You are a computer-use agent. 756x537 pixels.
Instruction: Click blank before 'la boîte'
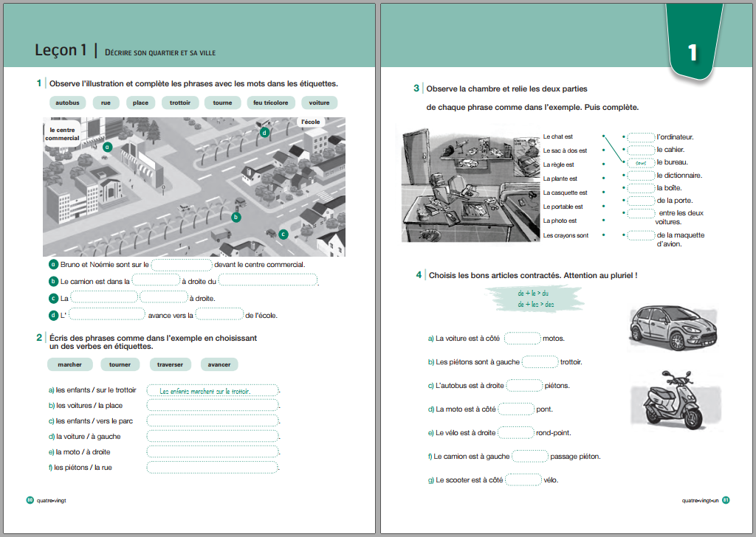pyautogui.click(x=642, y=188)
